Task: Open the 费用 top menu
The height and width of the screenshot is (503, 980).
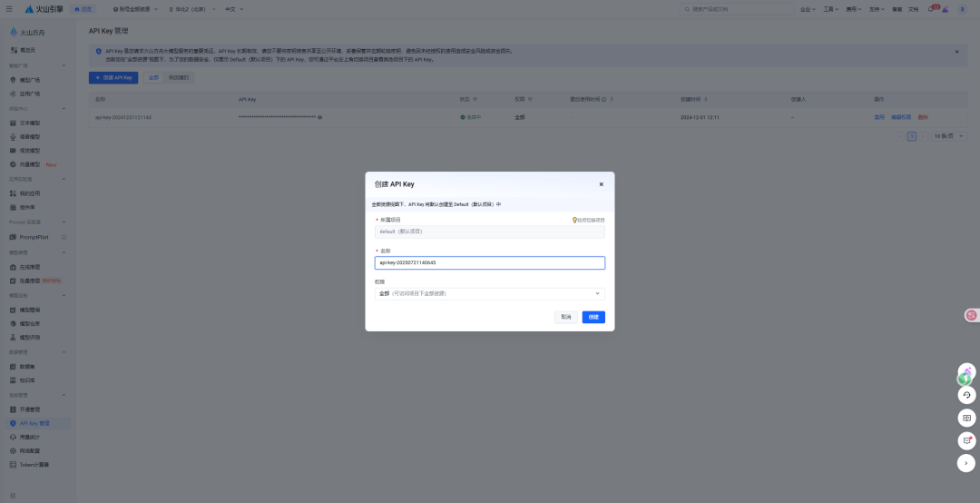Action: (x=853, y=9)
